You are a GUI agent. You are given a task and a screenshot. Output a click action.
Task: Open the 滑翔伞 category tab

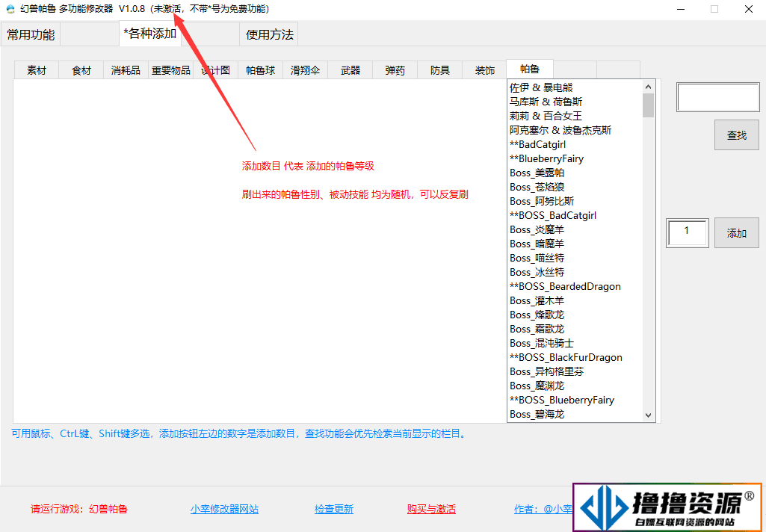point(306,70)
